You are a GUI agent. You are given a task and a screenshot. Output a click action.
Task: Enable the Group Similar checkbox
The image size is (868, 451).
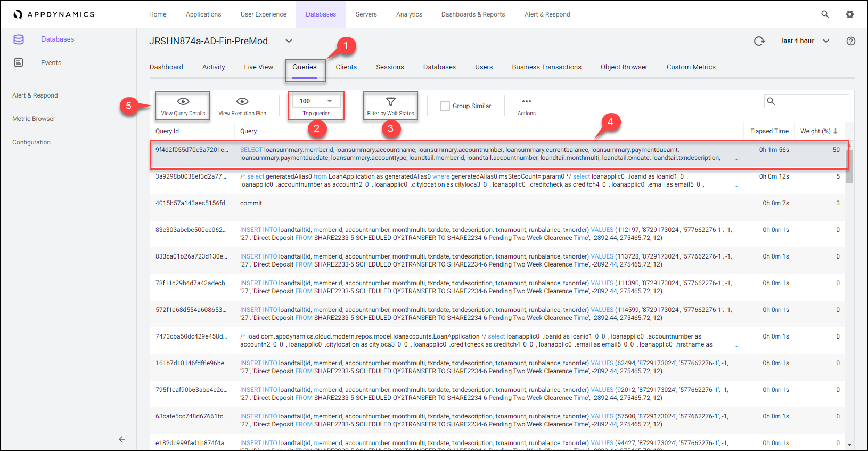pyautogui.click(x=445, y=106)
